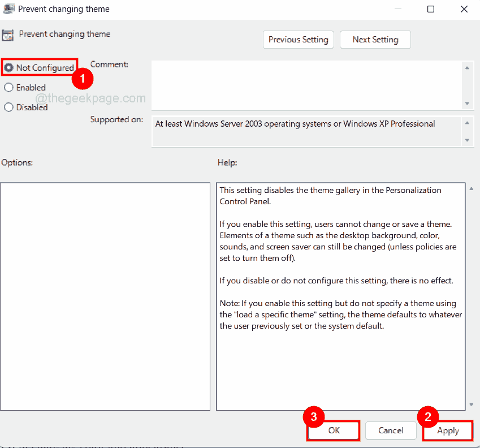Open the Previous Setting policy

[x=298, y=40]
